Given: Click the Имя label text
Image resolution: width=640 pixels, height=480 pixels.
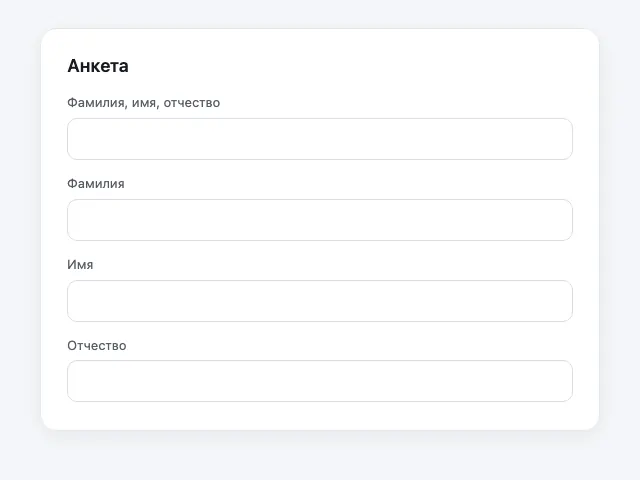Looking at the screenshot, I should [80, 264].
